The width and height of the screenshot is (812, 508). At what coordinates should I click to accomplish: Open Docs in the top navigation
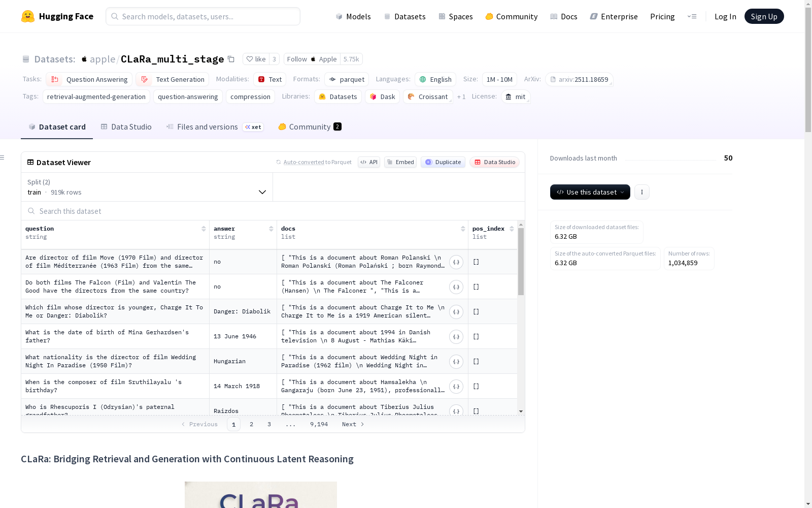pos(564,16)
